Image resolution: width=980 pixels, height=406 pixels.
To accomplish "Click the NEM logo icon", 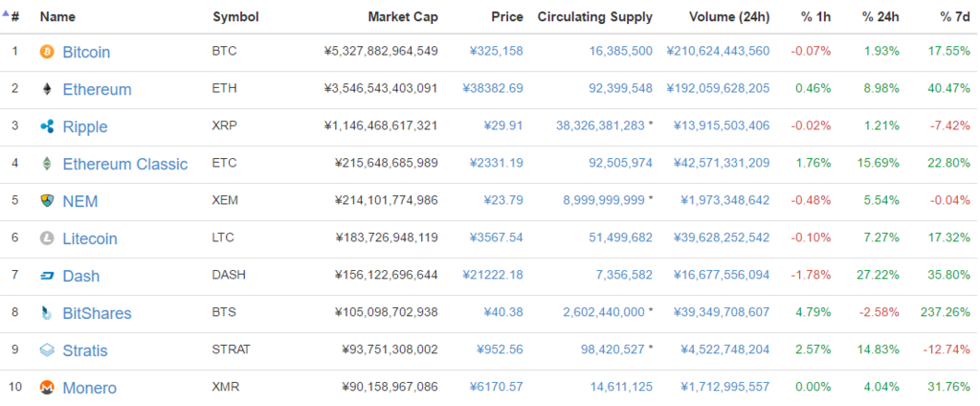I will (x=47, y=201).
